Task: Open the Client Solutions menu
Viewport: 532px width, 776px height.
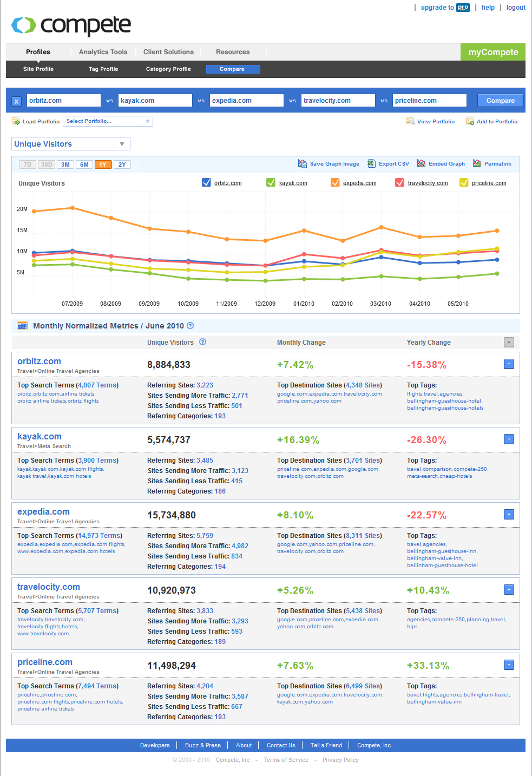Action: tap(168, 52)
